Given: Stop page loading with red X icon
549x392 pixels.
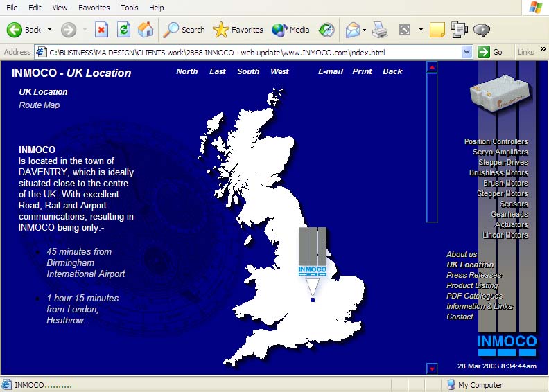Looking at the screenshot, I should coord(101,30).
